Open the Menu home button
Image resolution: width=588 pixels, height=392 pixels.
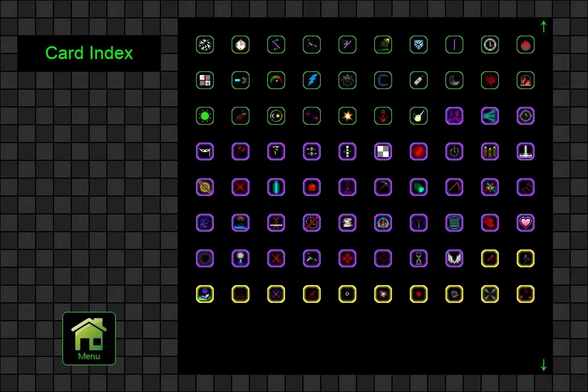[x=89, y=339]
